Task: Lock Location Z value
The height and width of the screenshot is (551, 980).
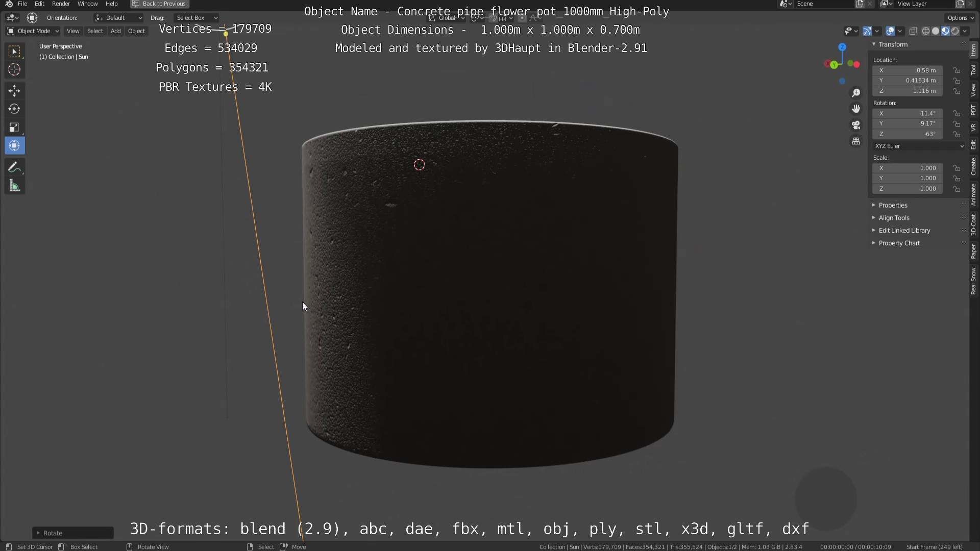Action: (x=957, y=91)
